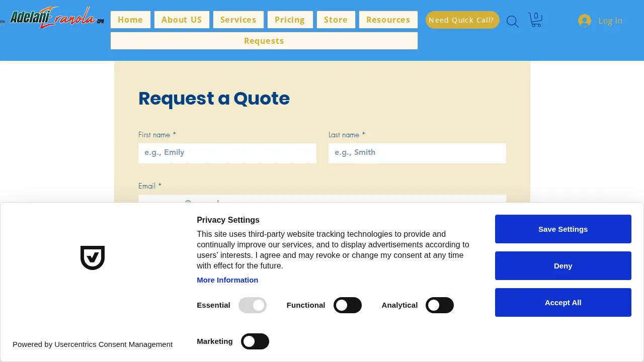This screenshot has width=644, height=362.
Task: Open the shopping cart icon
Action: (x=535, y=20)
